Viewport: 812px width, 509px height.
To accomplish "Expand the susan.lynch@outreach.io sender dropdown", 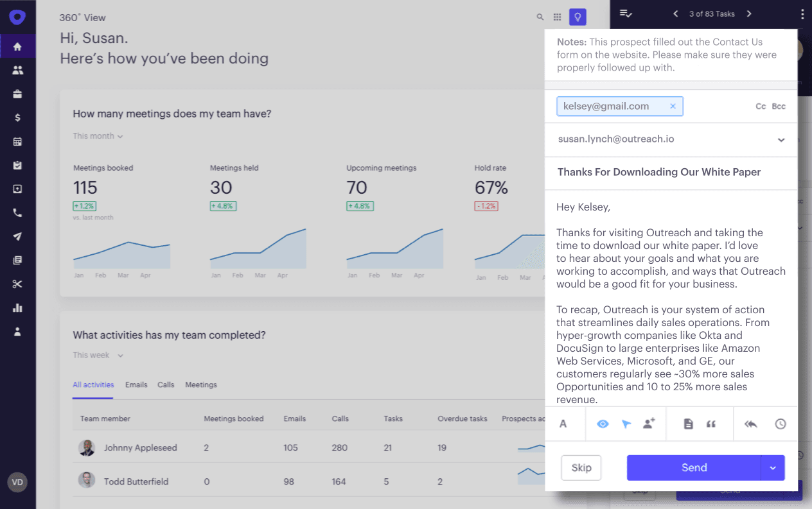I will (x=781, y=140).
